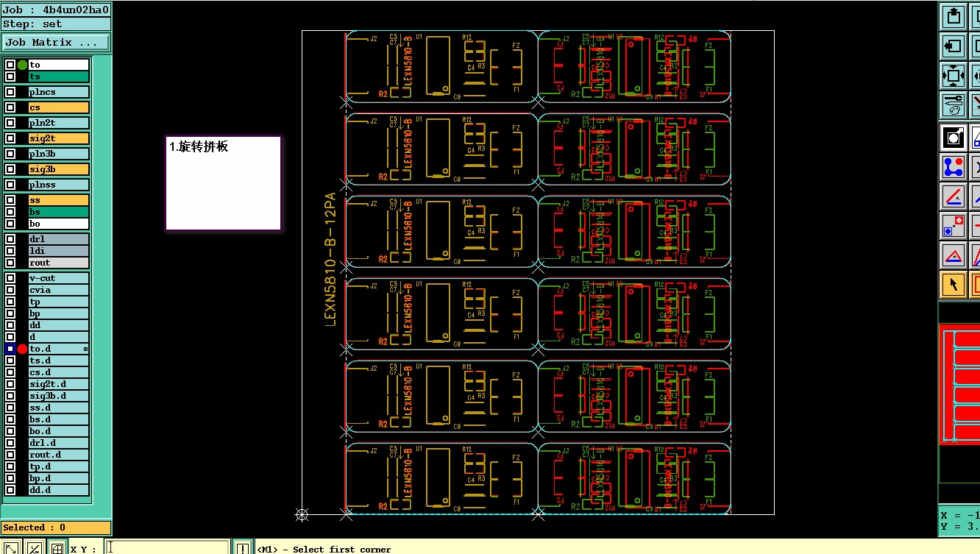This screenshot has height=554, width=980.
Task: Toggle the grid snap icon near XY
Action: point(57,548)
